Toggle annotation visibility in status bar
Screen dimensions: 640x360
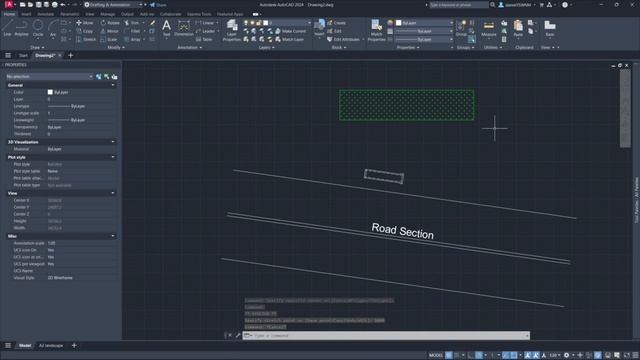coord(528,355)
